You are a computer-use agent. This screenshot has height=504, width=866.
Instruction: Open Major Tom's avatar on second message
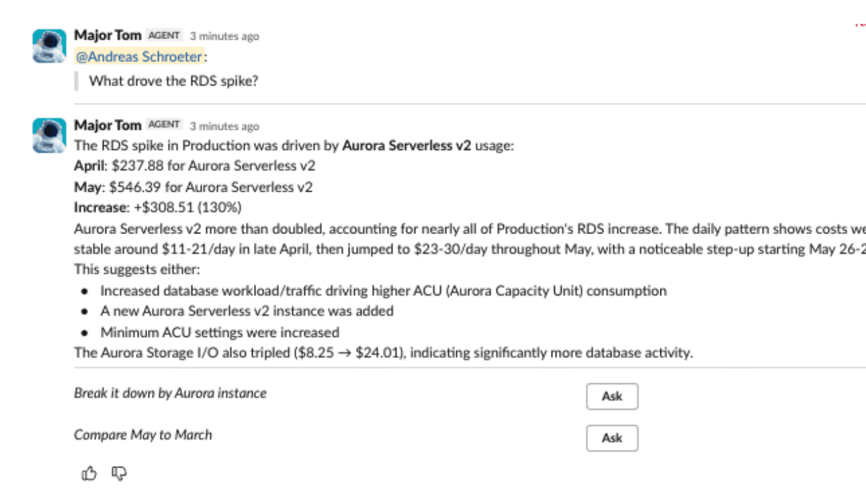[x=49, y=135]
